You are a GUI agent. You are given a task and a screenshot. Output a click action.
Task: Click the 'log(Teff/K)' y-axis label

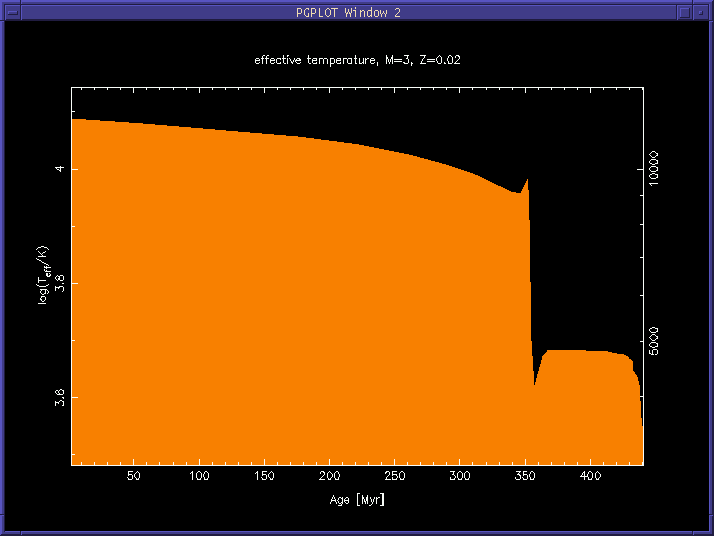point(42,276)
